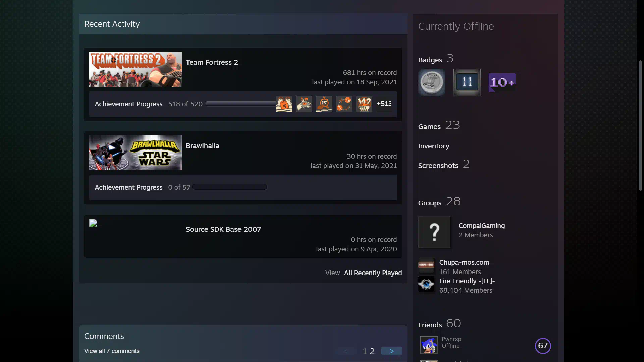
Task: Open Team Fortress 2 title link
Action: tap(212, 62)
